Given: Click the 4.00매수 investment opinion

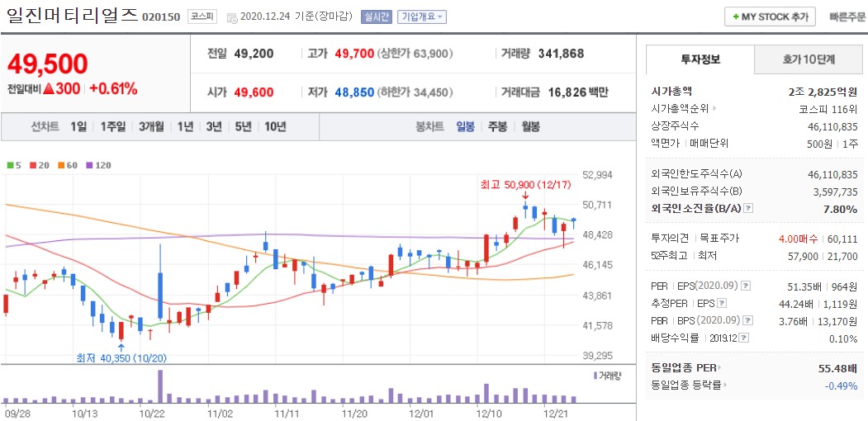Looking at the screenshot, I should tap(799, 239).
